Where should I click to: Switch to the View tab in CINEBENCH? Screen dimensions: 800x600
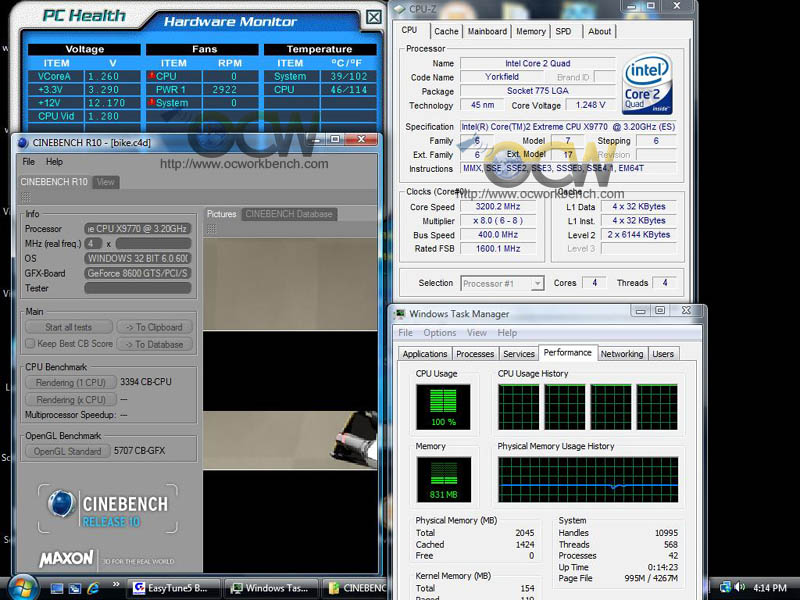[x=106, y=182]
